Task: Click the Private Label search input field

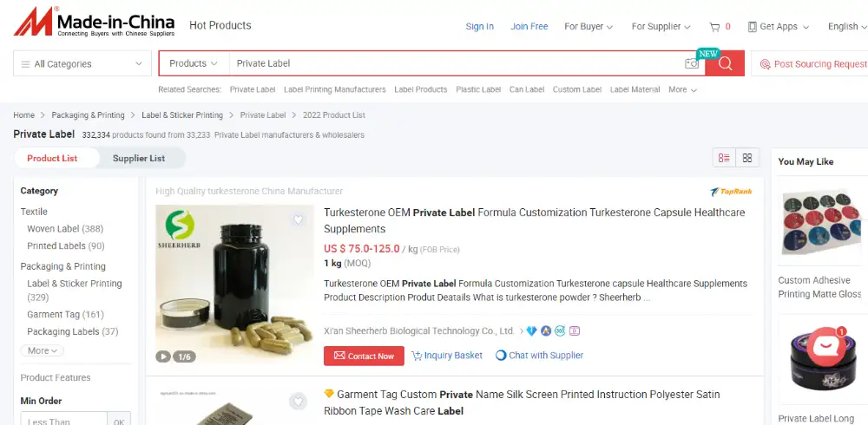Action: click(457, 63)
